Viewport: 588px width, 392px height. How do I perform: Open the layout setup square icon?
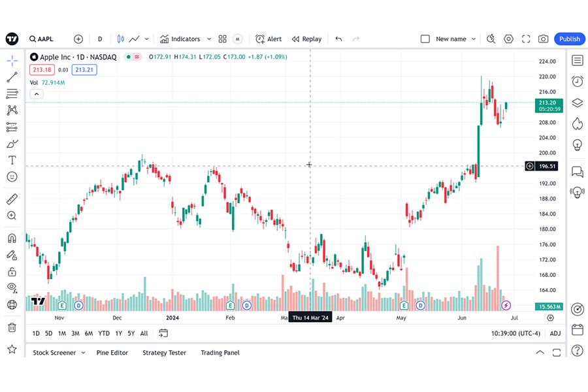click(x=425, y=39)
